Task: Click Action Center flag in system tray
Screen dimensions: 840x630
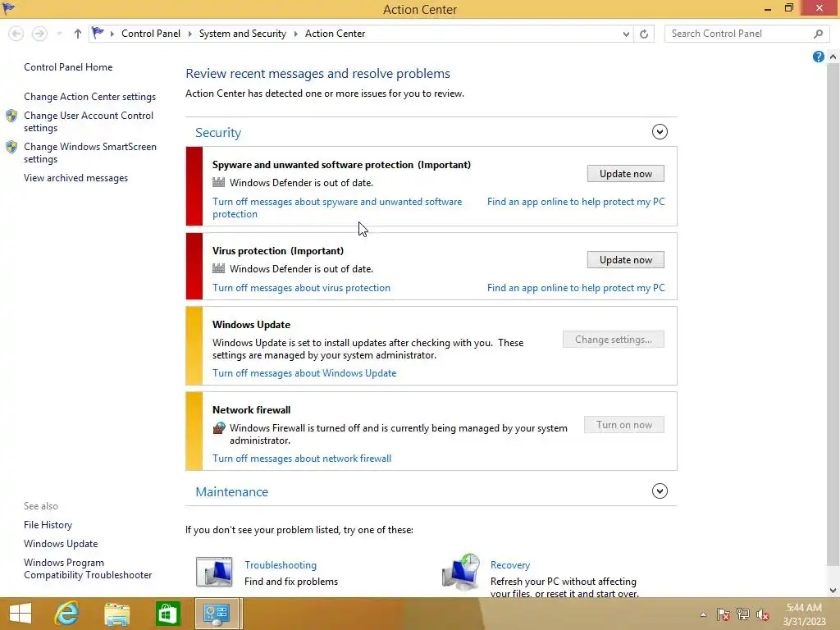Action: pyautogui.click(x=723, y=614)
